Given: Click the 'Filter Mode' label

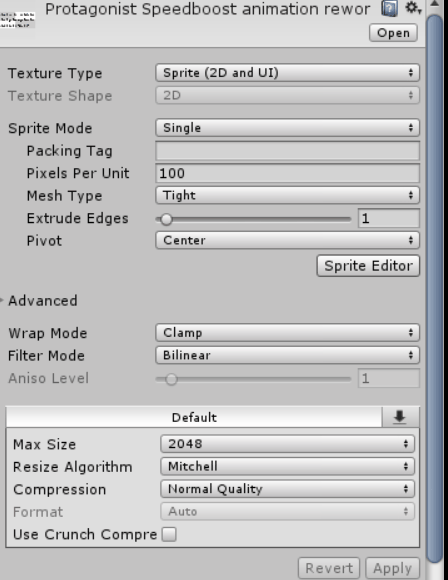Looking at the screenshot, I should click(47, 356).
